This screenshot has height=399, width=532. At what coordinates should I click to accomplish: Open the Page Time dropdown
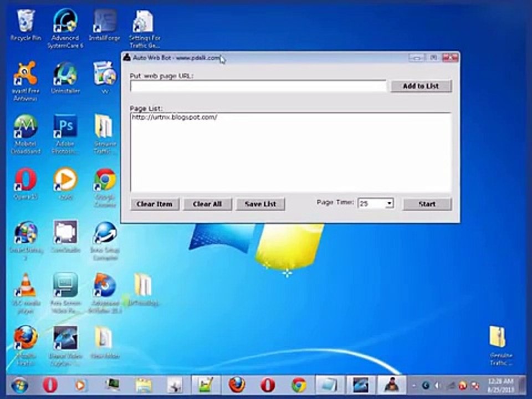[389, 203]
